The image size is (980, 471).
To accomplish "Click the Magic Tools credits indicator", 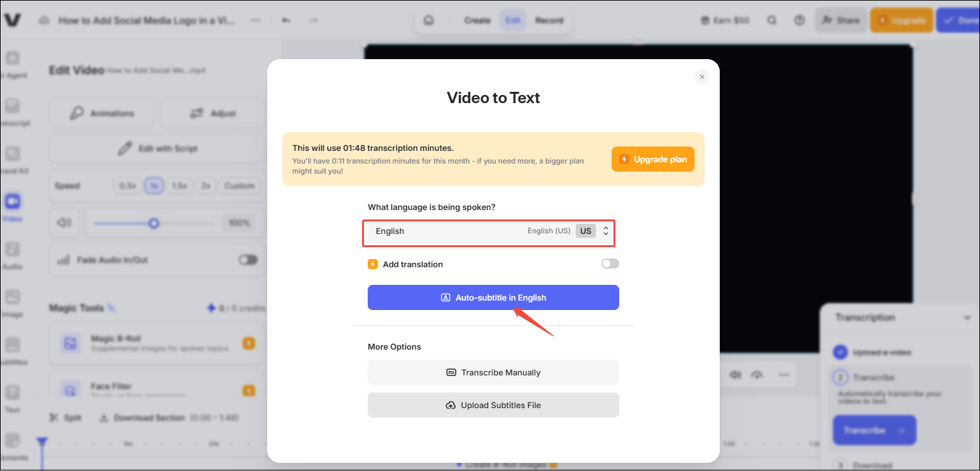I will [x=236, y=308].
